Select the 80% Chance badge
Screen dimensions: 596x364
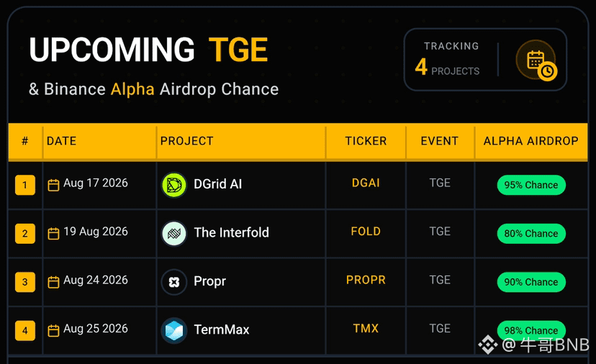[x=531, y=233]
